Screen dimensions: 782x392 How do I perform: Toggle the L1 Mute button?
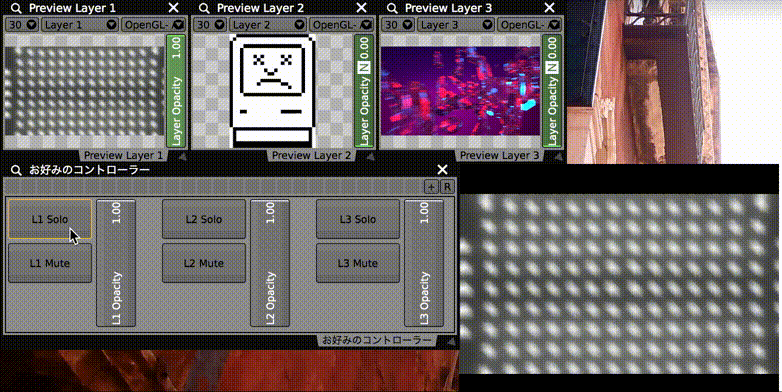click(50, 263)
